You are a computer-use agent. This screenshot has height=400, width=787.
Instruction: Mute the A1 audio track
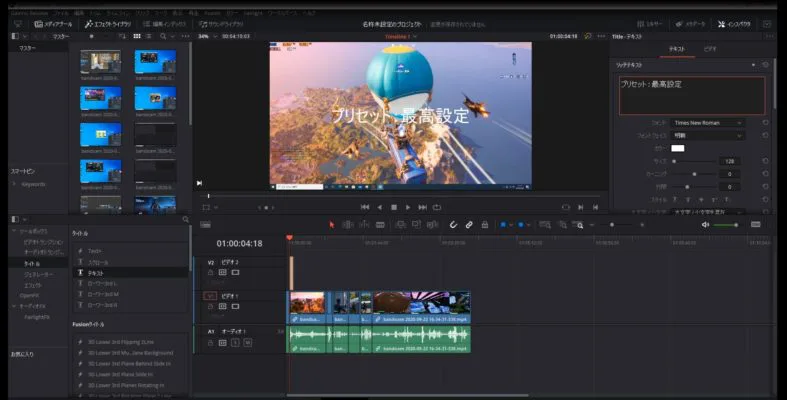click(247, 343)
